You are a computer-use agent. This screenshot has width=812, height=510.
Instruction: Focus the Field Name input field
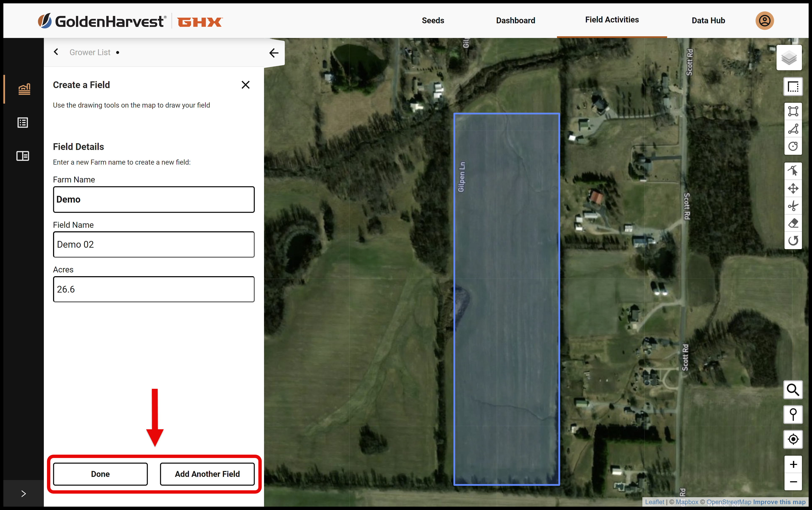[x=154, y=244]
